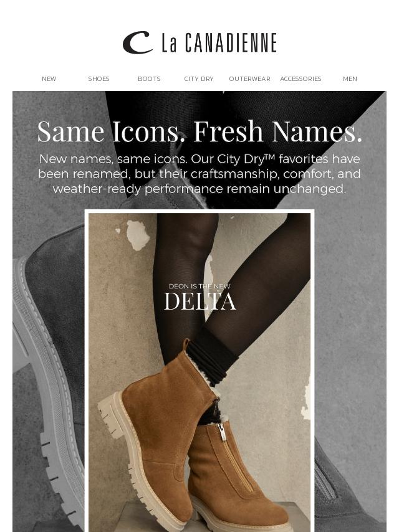Open the BOOTS navigation link
399x532 pixels.
[149, 78]
